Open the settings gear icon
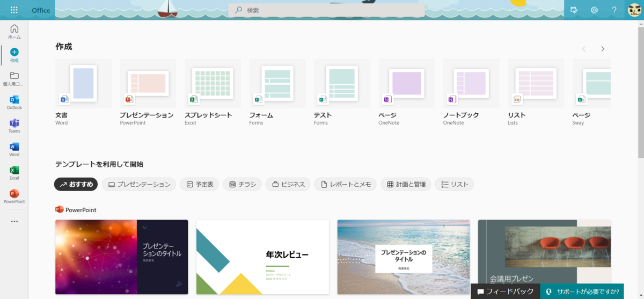The height and width of the screenshot is (299, 644). pyautogui.click(x=594, y=10)
